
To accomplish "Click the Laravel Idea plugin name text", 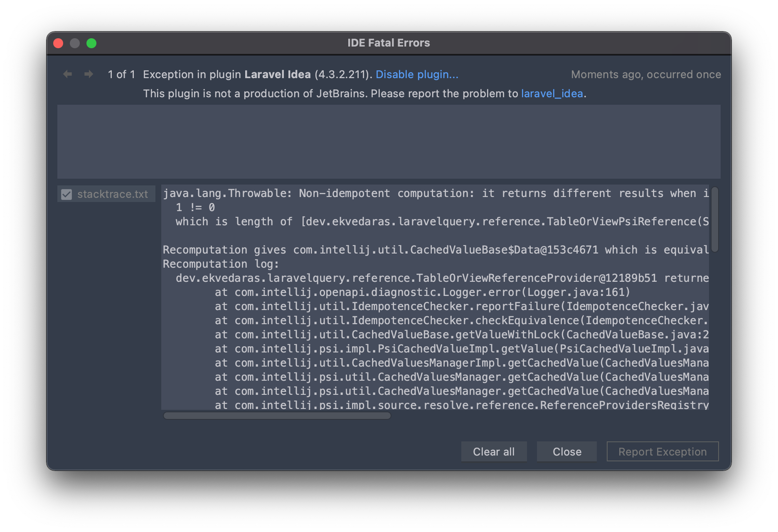I will (277, 74).
